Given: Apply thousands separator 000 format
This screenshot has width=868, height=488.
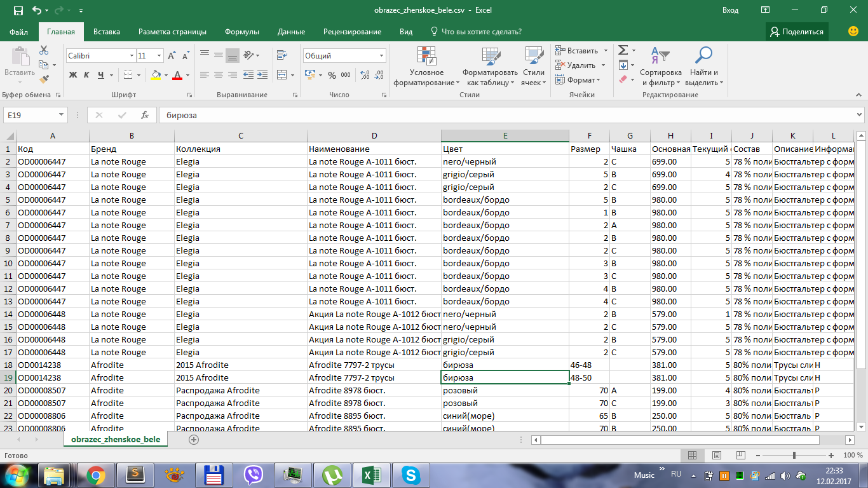Looking at the screenshot, I should coord(346,75).
